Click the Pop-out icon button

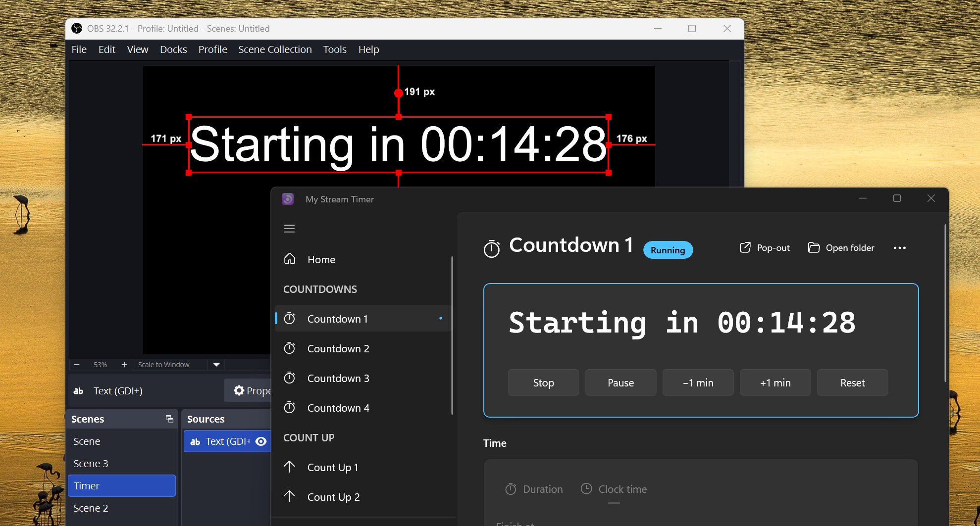point(745,248)
